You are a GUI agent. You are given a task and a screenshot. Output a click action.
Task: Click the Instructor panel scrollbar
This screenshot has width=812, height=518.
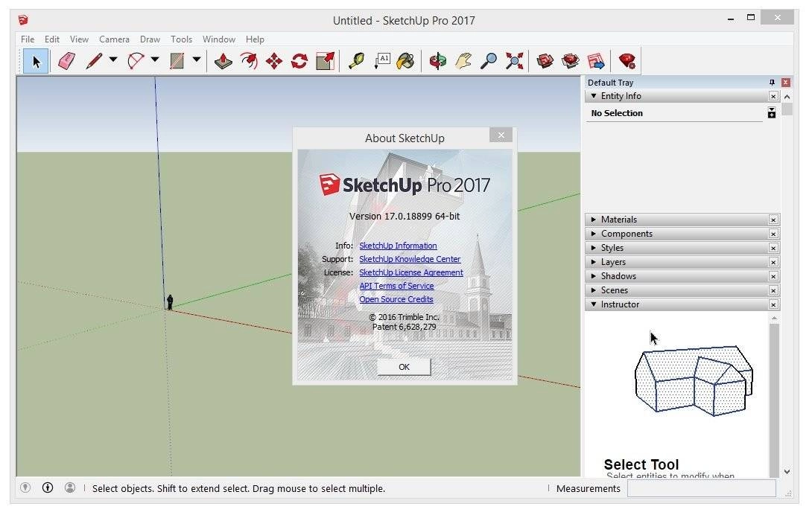[x=774, y=400]
